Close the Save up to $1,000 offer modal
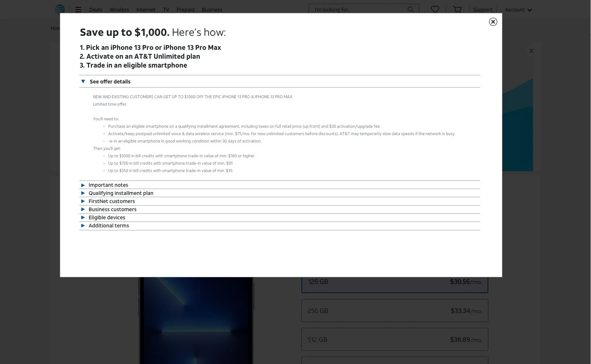Image resolution: width=591 pixels, height=364 pixels. click(x=493, y=22)
